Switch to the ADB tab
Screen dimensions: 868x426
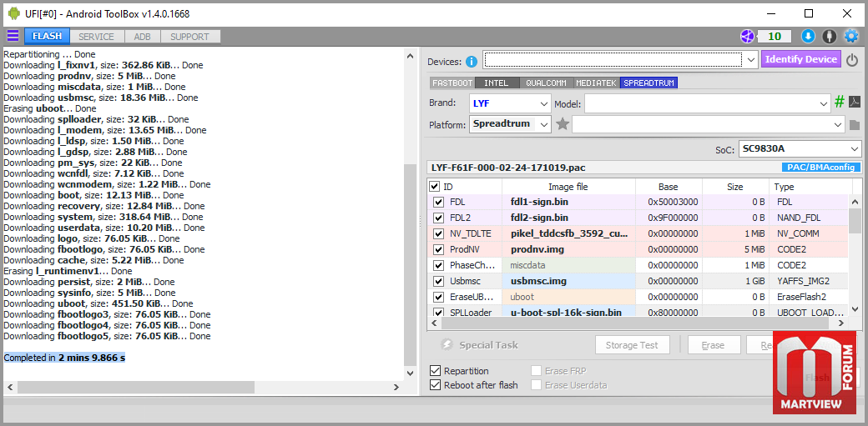coord(142,37)
